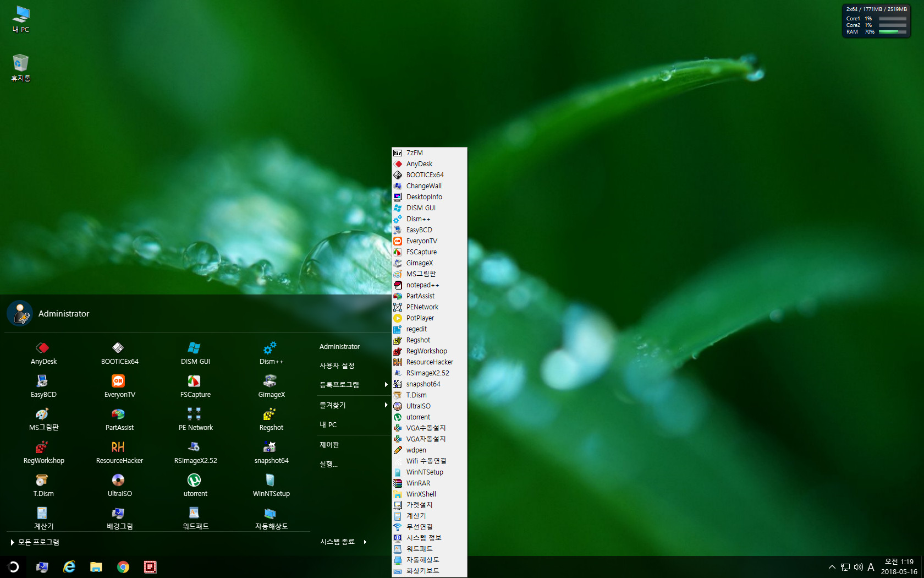The width and height of the screenshot is (924, 578).
Task: Open RegWorkshop pinned icon
Action: [43, 452]
